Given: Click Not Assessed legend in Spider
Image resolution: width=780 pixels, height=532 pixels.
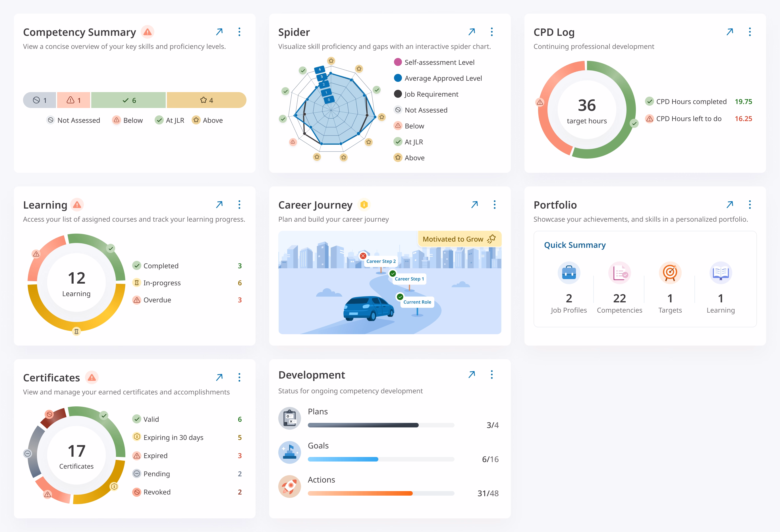Looking at the screenshot, I should click(x=420, y=110).
